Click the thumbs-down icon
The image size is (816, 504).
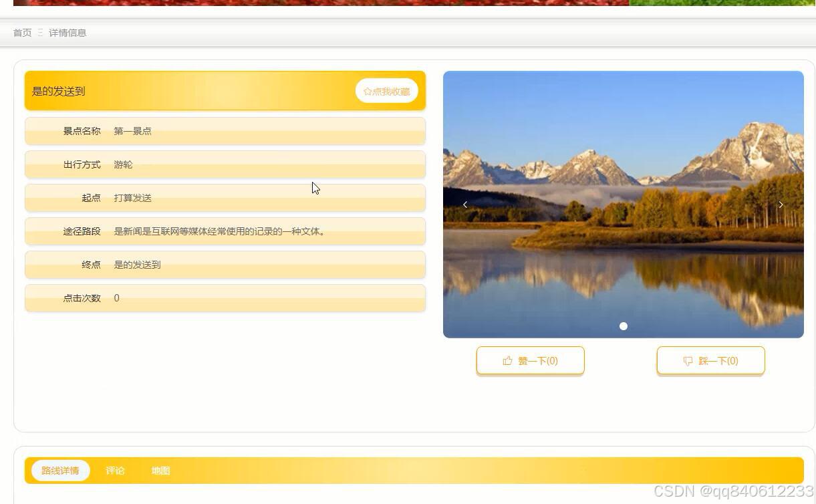(x=688, y=361)
